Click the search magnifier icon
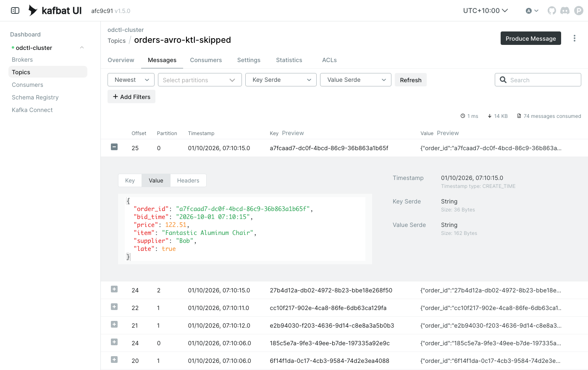This screenshot has height=370, width=588. click(503, 80)
